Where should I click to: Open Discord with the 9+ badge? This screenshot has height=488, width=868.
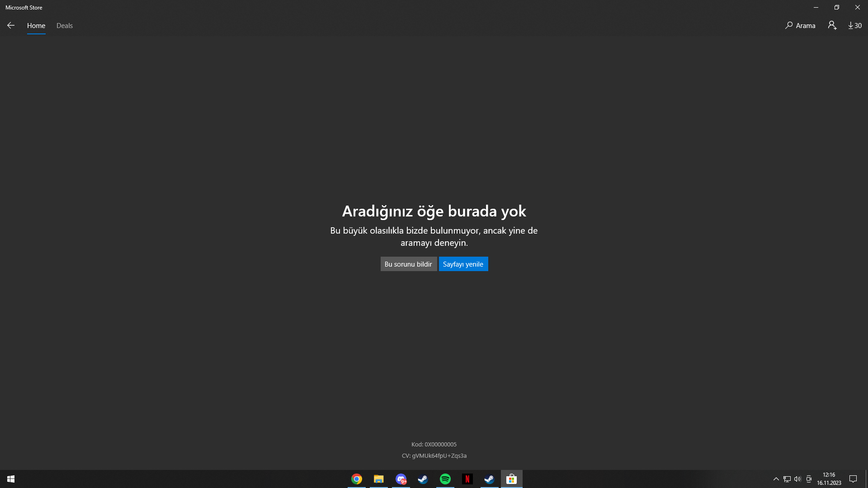[x=401, y=479]
